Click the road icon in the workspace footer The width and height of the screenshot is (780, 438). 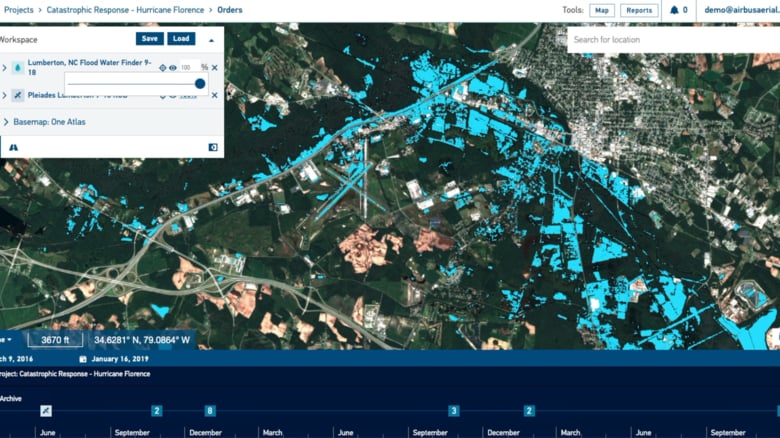pos(14,147)
